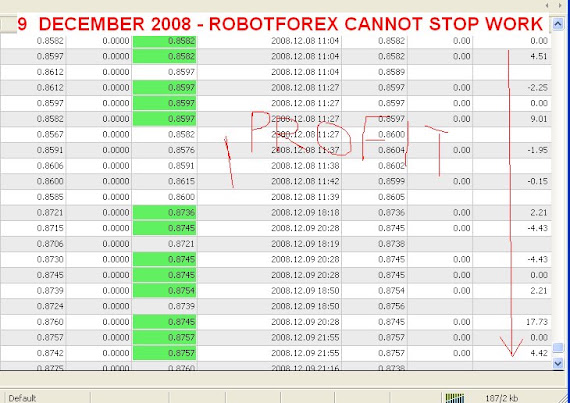Click the time cell 2008.12.08 11:39

tap(305, 197)
